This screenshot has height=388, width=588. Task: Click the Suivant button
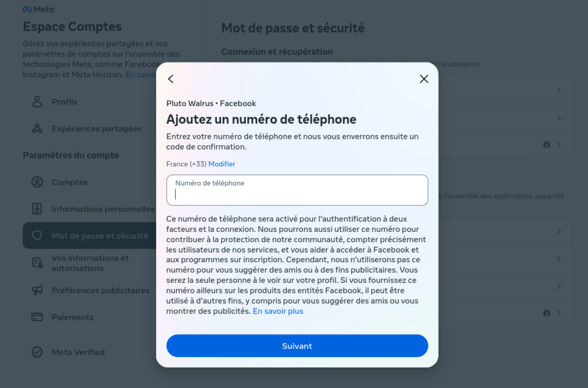tap(297, 346)
